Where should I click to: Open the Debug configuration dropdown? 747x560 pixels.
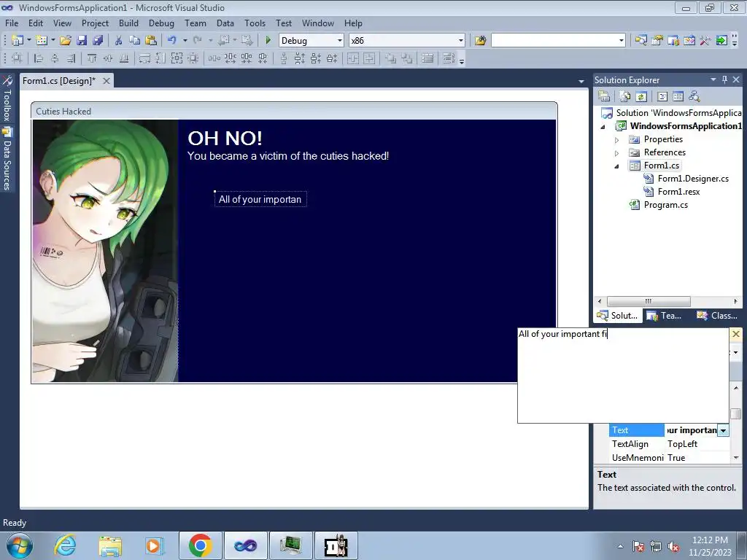point(340,41)
